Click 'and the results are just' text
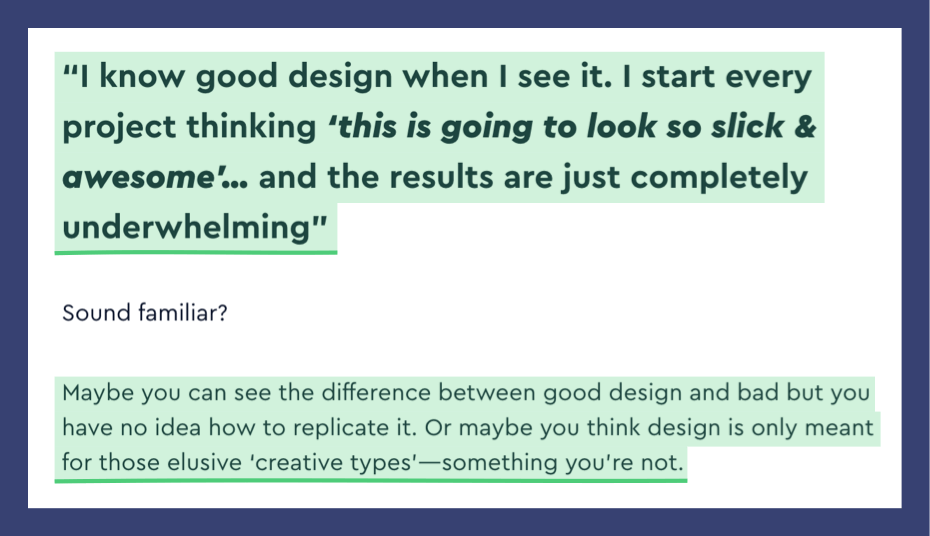The image size is (930, 536). tap(439, 178)
